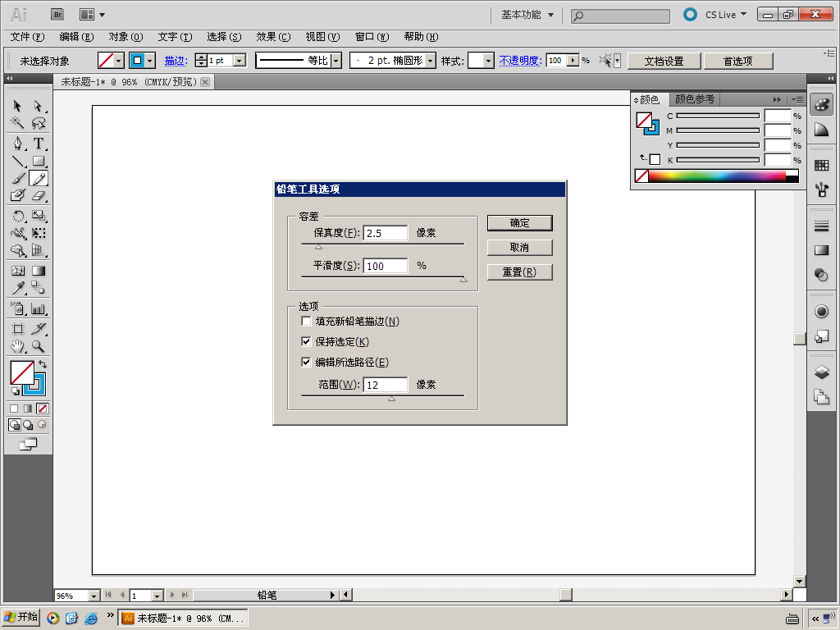Click 重置 button in pencil options
The width and height of the screenshot is (840, 630).
pos(519,272)
